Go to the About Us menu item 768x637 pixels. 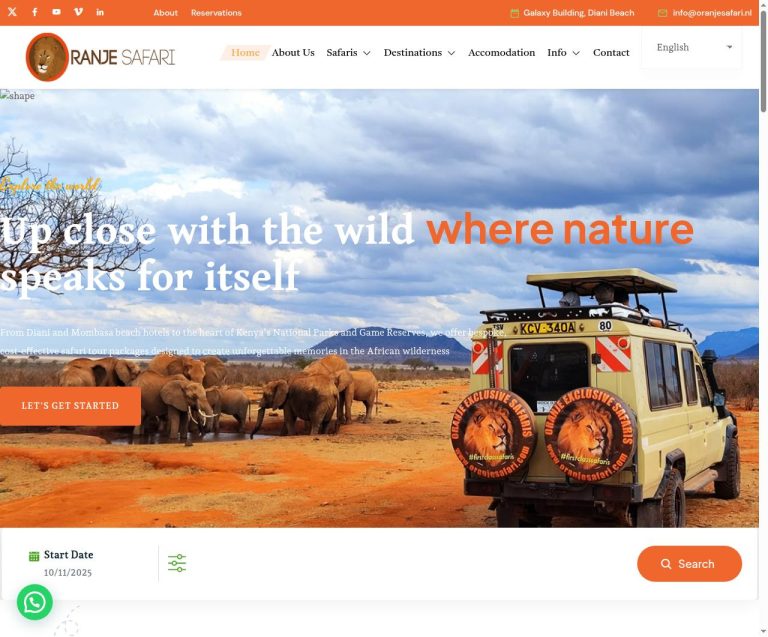pos(293,52)
